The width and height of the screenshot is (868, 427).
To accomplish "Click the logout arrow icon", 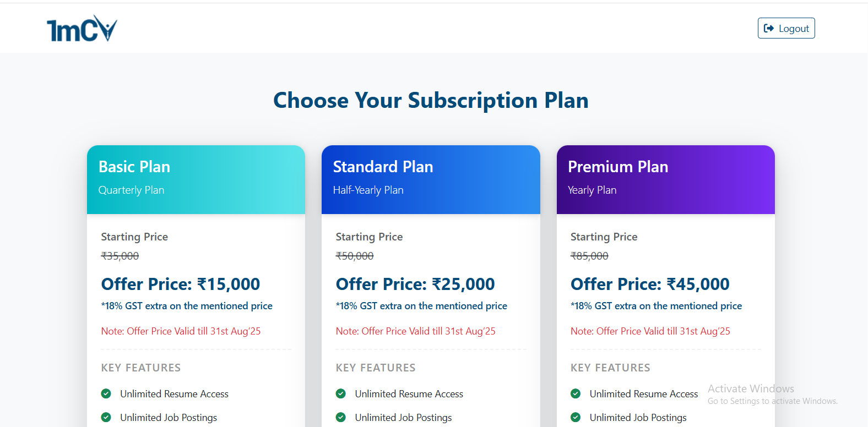I will (769, 29).
